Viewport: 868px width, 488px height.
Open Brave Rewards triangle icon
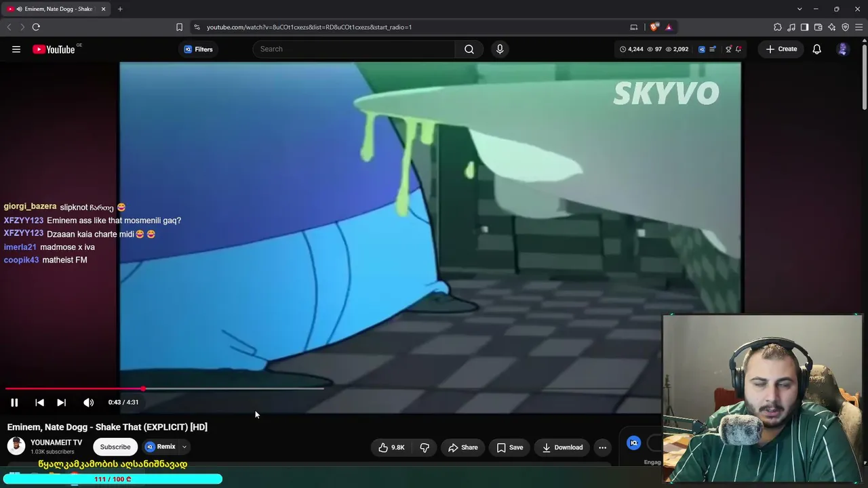[669, 27]
